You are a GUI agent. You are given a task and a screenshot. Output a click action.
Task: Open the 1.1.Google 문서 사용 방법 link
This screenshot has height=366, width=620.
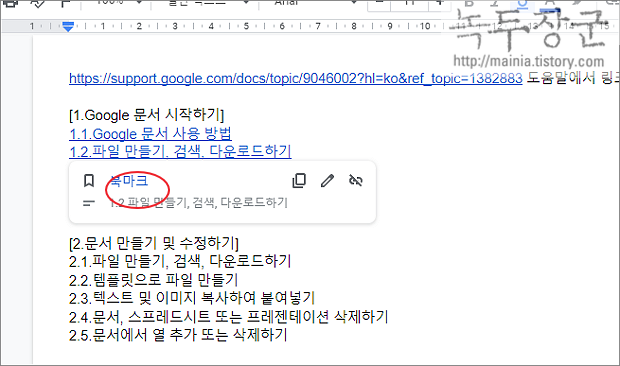coord(150,134)
